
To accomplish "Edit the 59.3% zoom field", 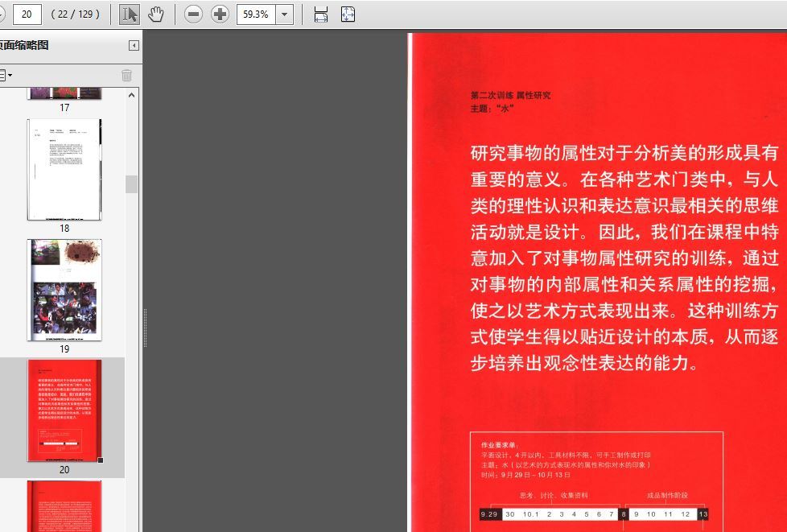I will [x=256, y=14].
